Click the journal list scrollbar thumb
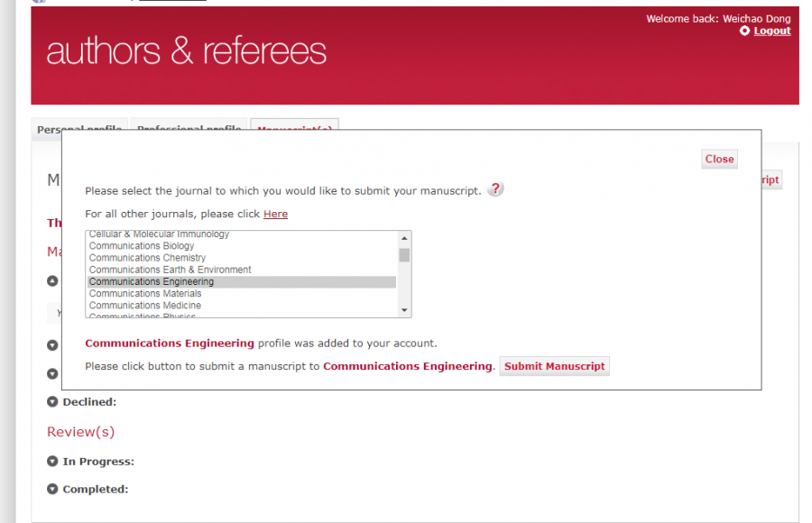This screenshot has height=523, width=812. point(404,255)
